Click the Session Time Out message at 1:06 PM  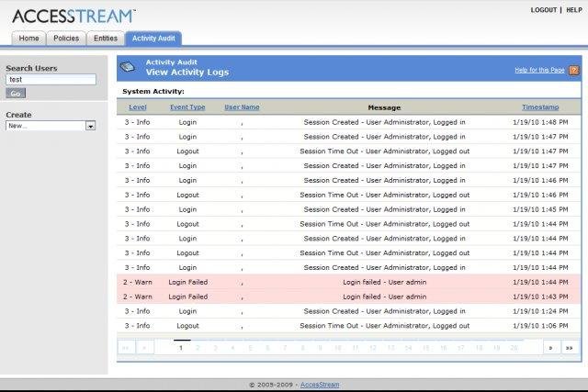(384, 326)
